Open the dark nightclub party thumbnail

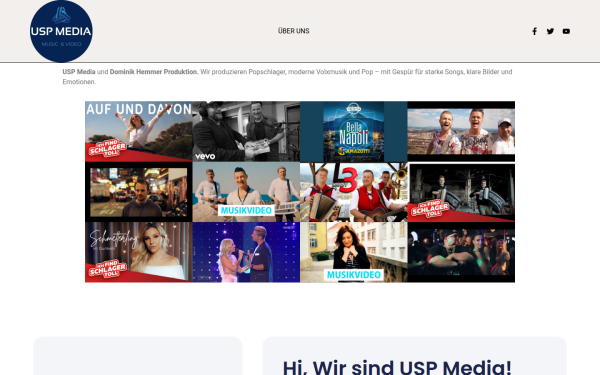[x=461, y=252]
